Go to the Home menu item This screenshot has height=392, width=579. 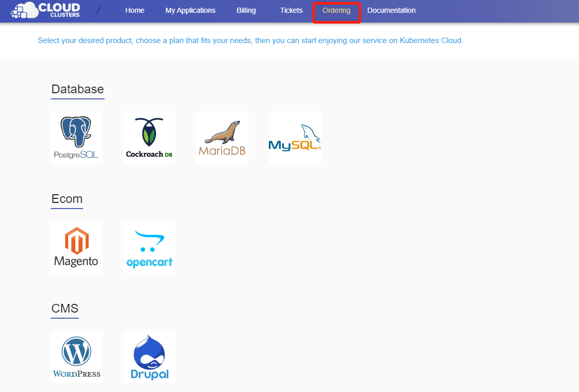(x=135, y=10)
